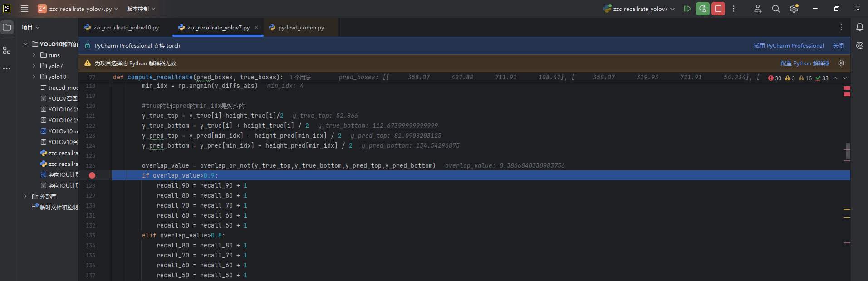The width and height of the screenshot is (868, 281).
Task: Open the 项目 view dropdown
Action: coord(30,27)
